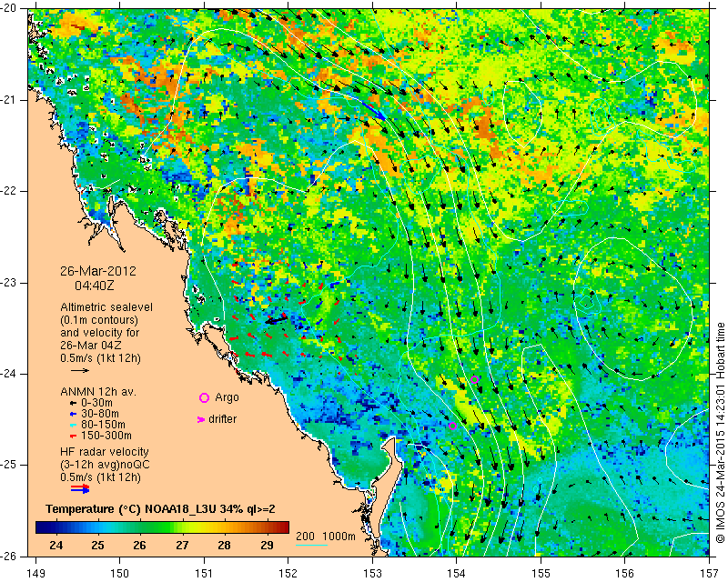Click the '150' longitude axis label
This screenshot has height=582, width=728.
tap(120, 573)
